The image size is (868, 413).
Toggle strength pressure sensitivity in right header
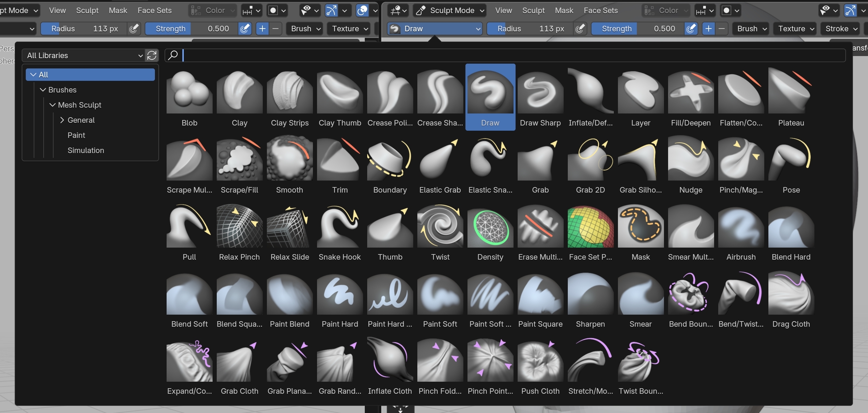690,29
